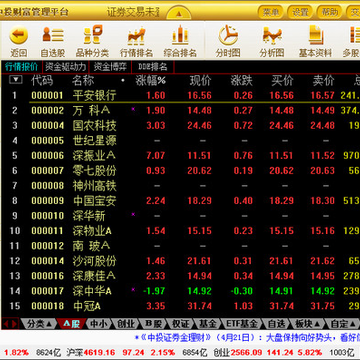360x360 pixels.
Task: Select the 中冠A stock row
Action: (x=180, y=306)
